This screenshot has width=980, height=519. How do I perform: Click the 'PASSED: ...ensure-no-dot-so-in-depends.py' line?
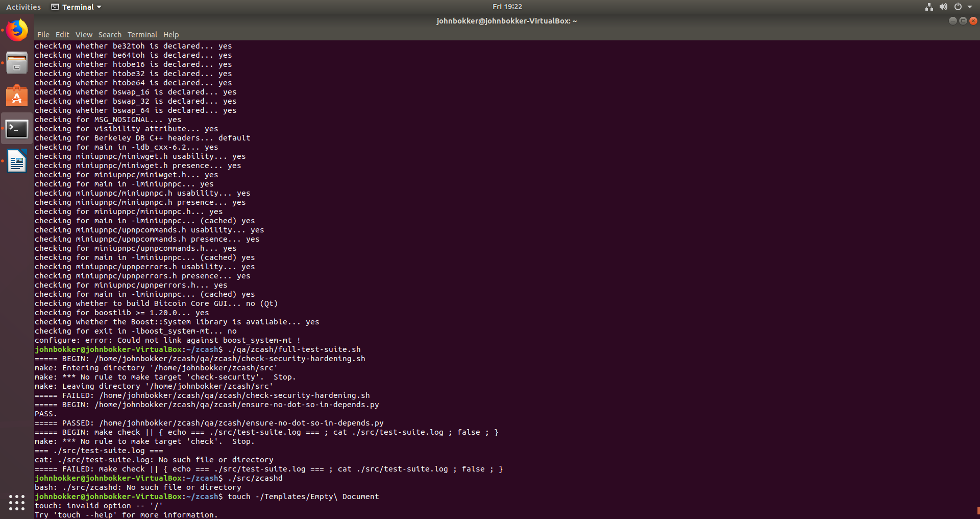click(x=209, y=423)
